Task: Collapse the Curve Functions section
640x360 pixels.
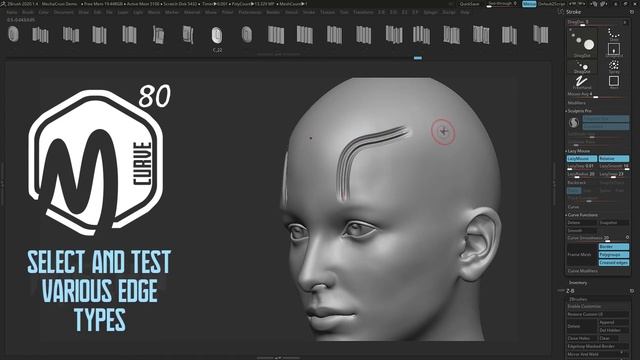Action: (582, 215)
